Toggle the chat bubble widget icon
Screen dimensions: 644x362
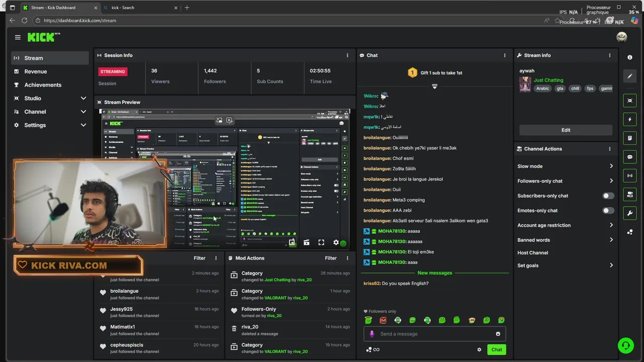coord(630,157)
